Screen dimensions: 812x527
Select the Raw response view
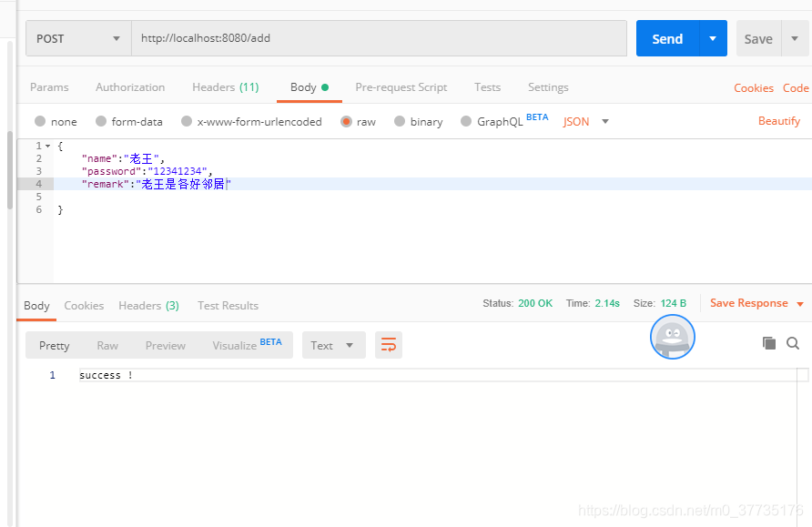(107, 345)
